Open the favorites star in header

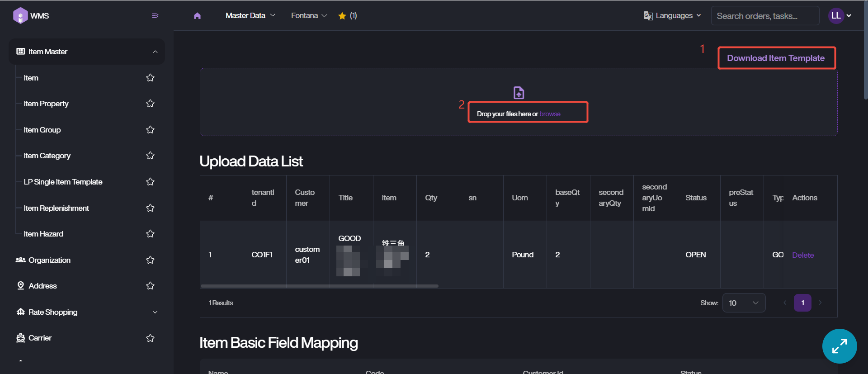[x=342, y=16]
